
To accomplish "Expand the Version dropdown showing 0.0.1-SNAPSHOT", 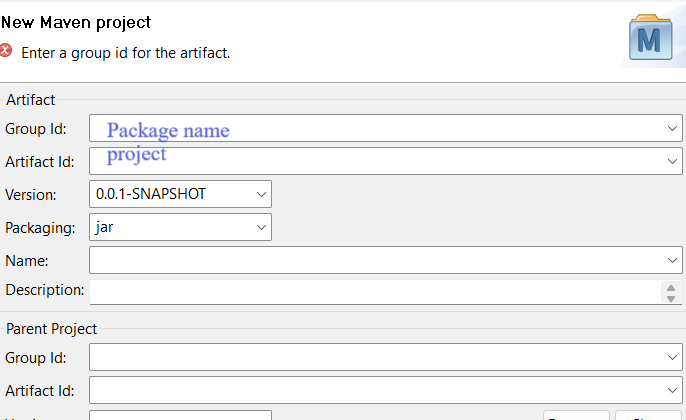I will click(x=261, y=194).
